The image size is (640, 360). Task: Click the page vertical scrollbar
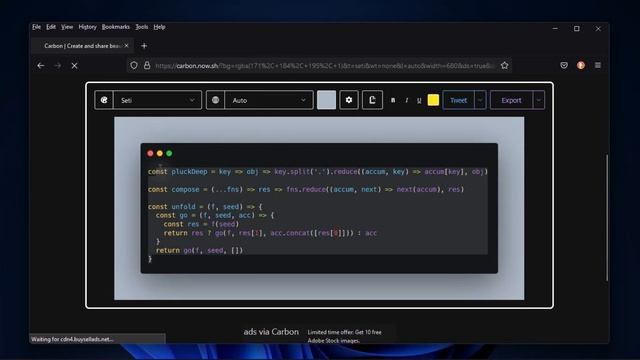pyautogui.click(x=607, y=218)
